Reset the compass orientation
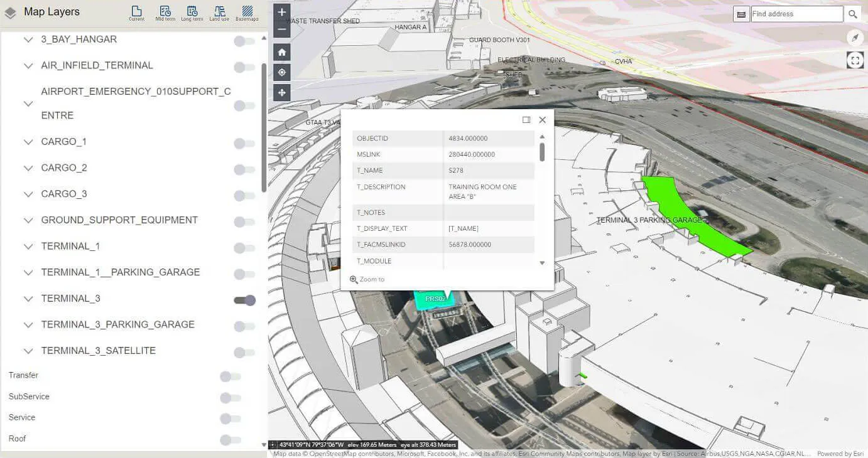This screenshot has height=458, width=868. [x=855, y=38]
